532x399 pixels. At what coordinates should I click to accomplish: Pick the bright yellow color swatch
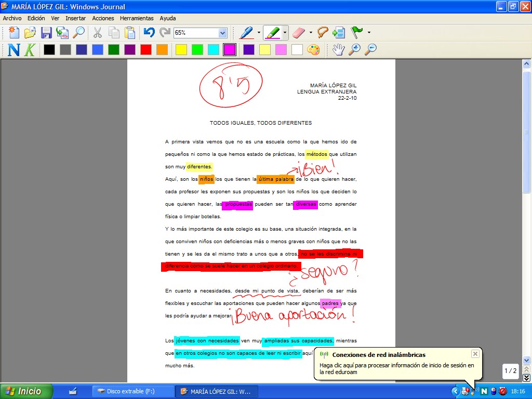click(x=181, y=49)
